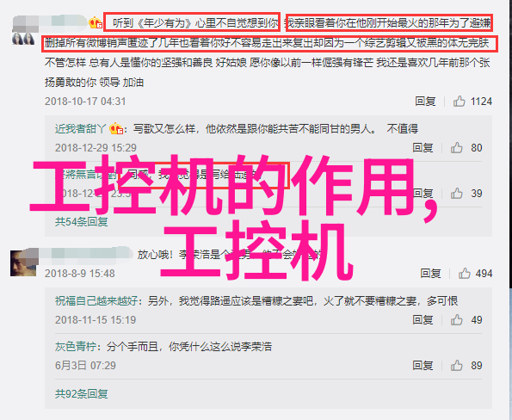Open 祝福自己越来越好 user profile
This screenshot has height=420, width=512.
(x=96, y=300)
